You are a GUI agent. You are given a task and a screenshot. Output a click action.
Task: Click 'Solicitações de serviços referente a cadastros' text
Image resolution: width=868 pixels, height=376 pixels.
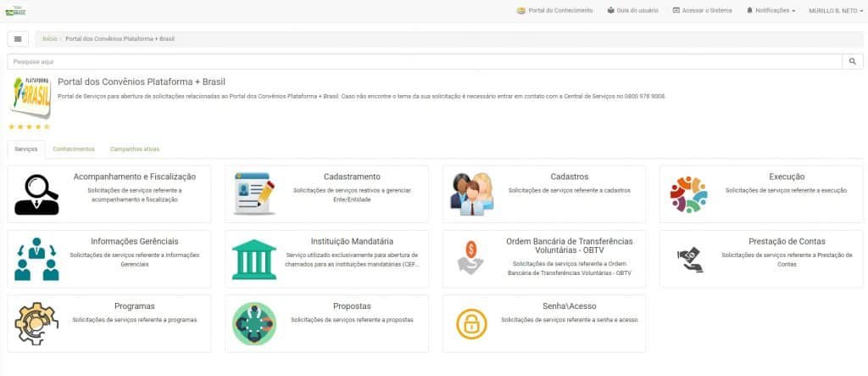coord(570,191)
